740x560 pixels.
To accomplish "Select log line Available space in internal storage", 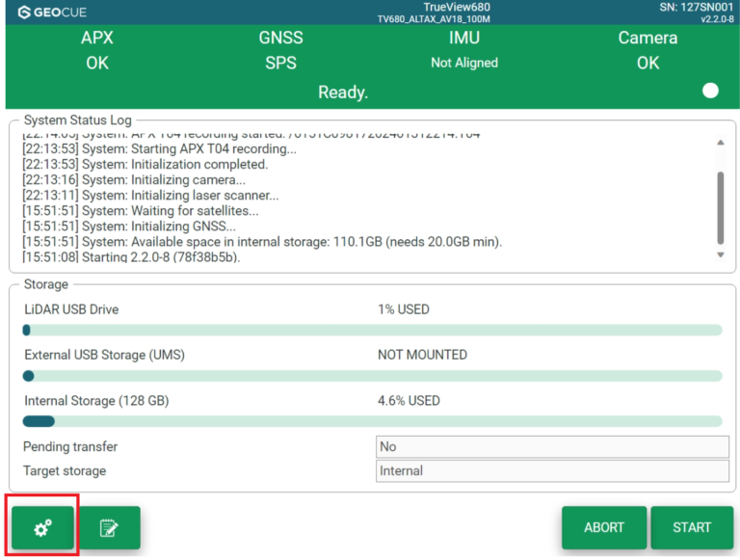I will click(262, 242).
